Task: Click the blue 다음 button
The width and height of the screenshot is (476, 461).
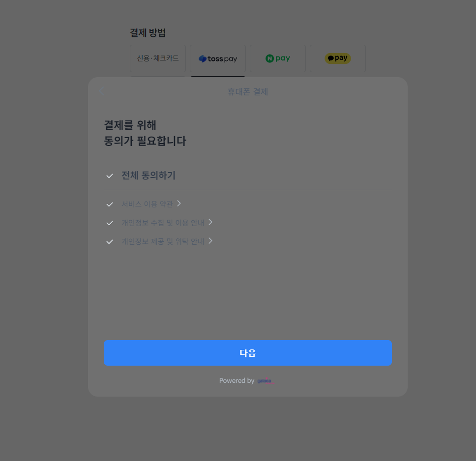Action: (248, 353)
